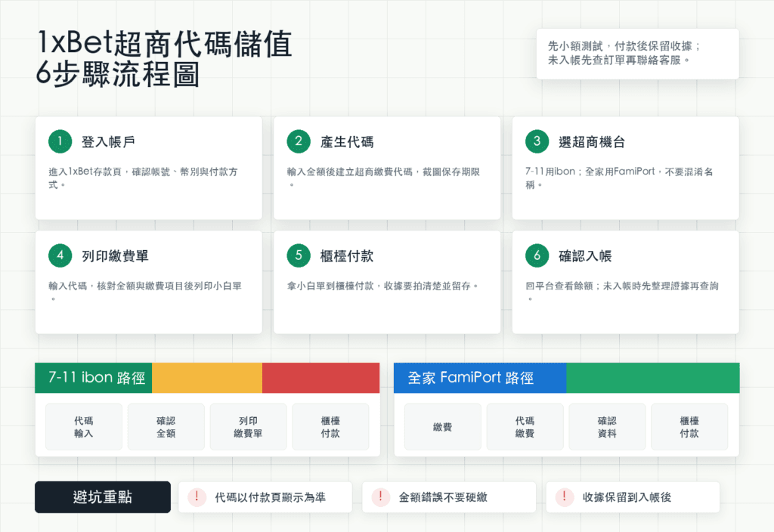This screenshot has height=532, width=774.
Task: Click the 登入帳戶 step title
Action: coord(109,142)
